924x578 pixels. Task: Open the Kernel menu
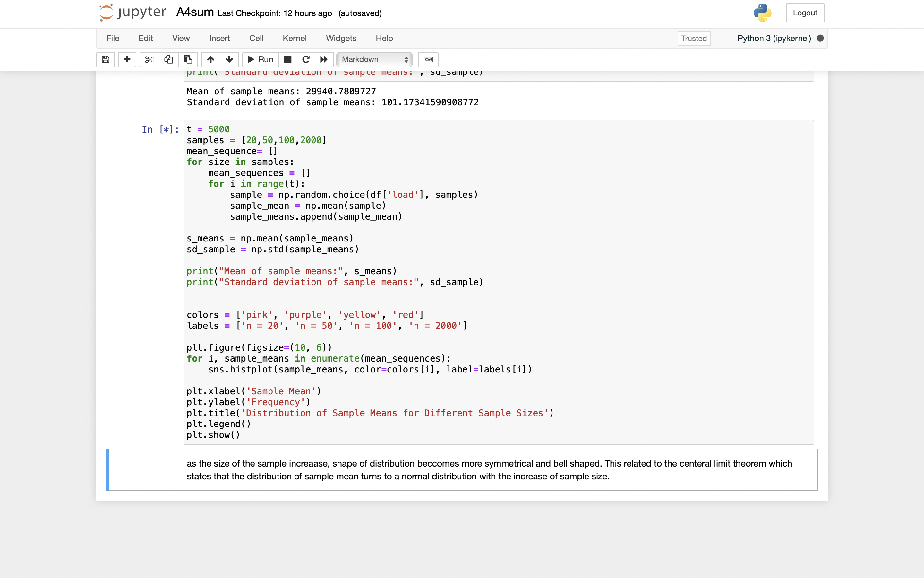(x=295, y=38)
